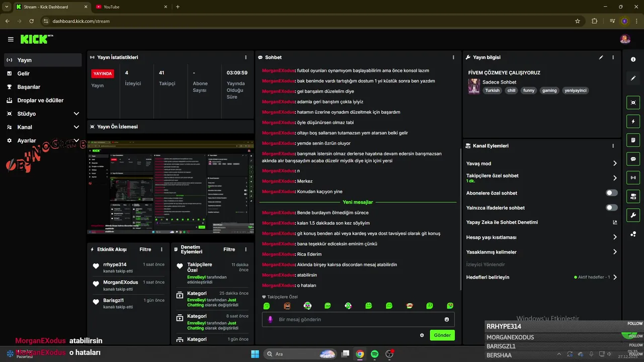644x362 pixels.
Task: Select Droplar ve ödüller in sidebar
Action: (x=43, y=100)
